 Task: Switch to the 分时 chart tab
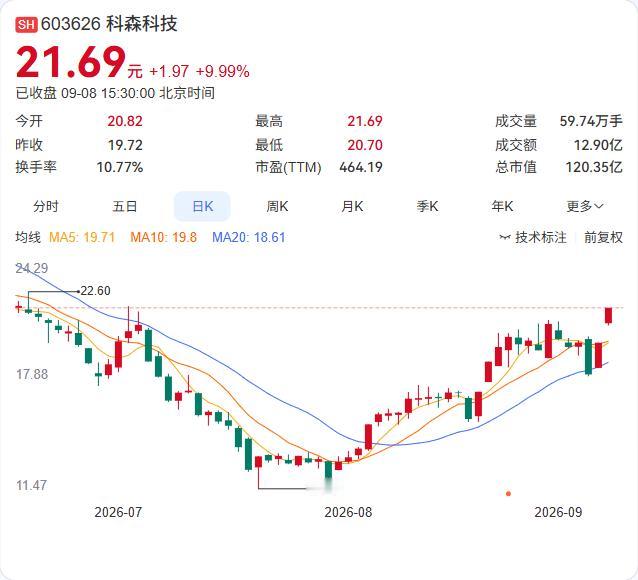[46, 206]
